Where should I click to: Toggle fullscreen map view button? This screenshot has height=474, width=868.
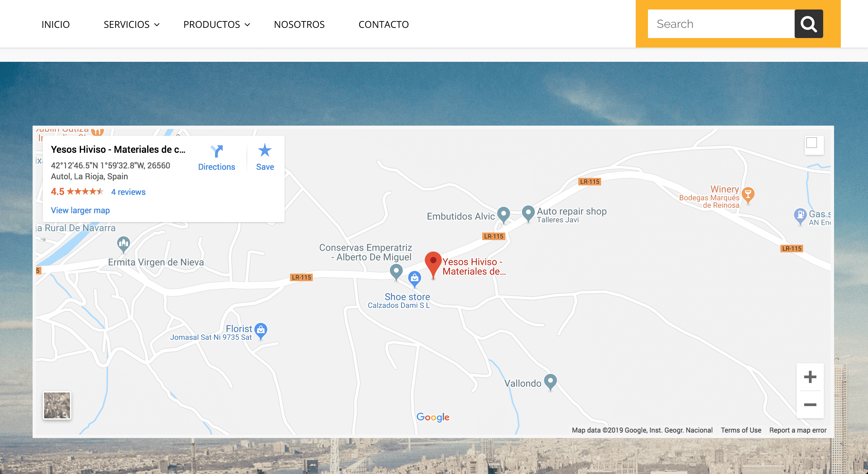click(814, 145)
